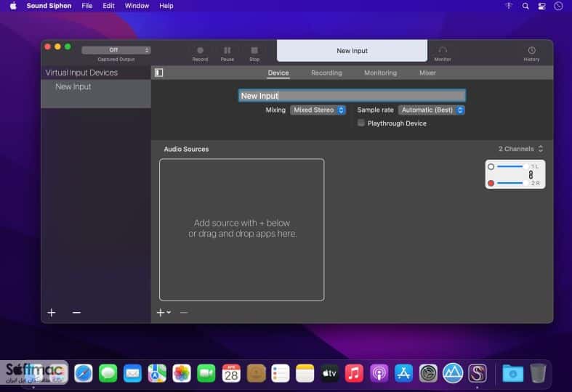The image size is (572, 392).
Task: Open Mail from the dock
Action: pyautogui.click(x=132, y=373)
